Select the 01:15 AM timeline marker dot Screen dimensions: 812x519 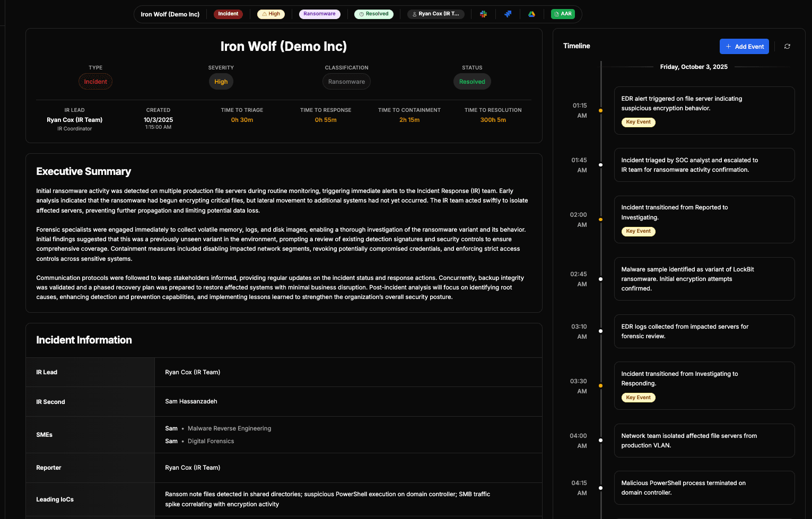600,111
